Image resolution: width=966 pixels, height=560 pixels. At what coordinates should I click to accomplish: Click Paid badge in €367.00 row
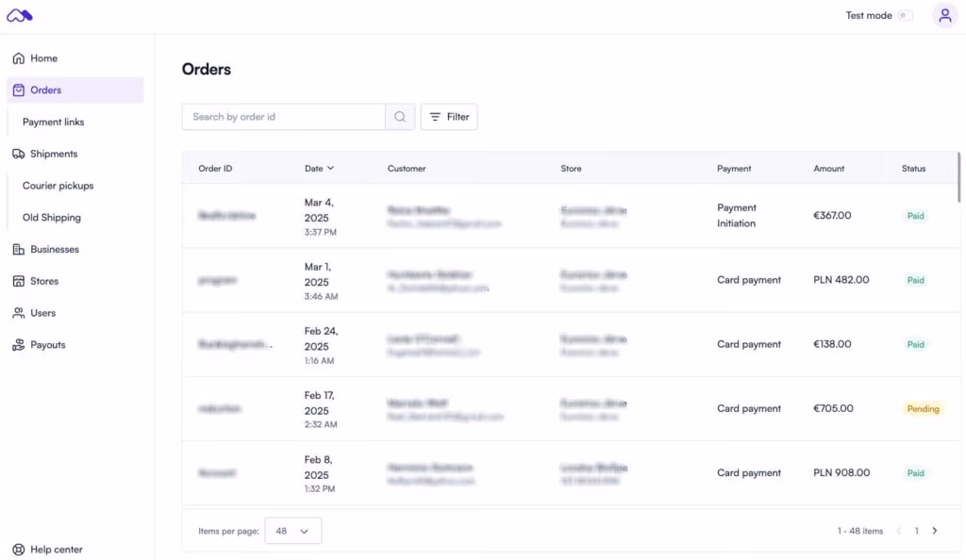click(x=915, y=216)
